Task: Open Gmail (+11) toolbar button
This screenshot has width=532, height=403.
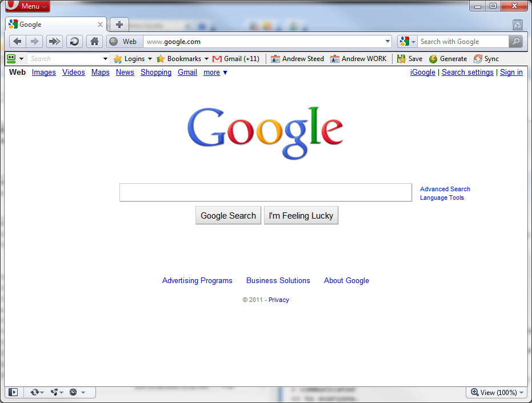Action: click(x=236, y=59)
